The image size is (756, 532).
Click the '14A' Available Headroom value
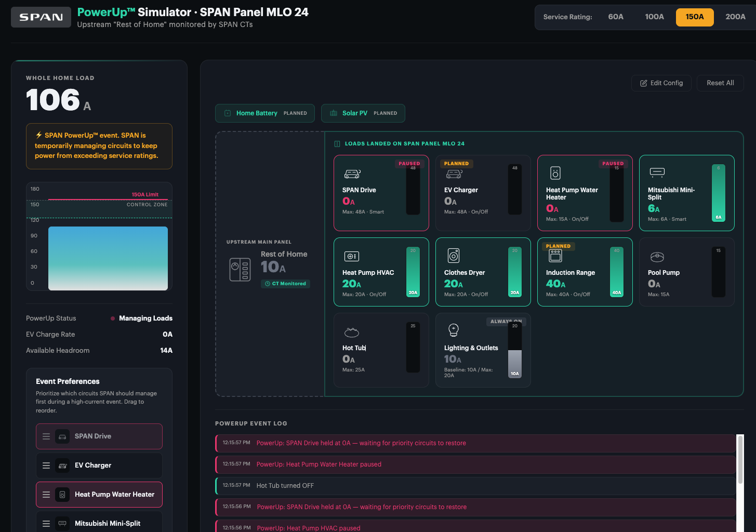pyautogui.click(x=166, y=351)
